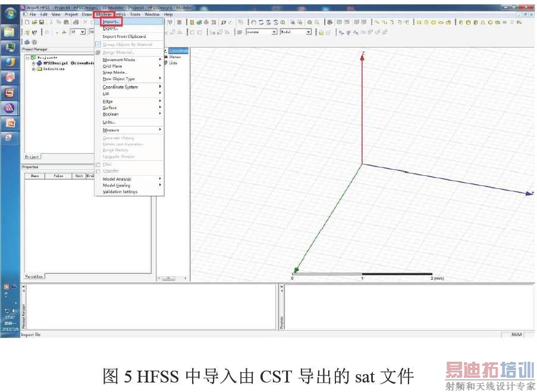Open the Coordinate System submenu
Viewport: 537px width, 392px height.
(130, 87)
